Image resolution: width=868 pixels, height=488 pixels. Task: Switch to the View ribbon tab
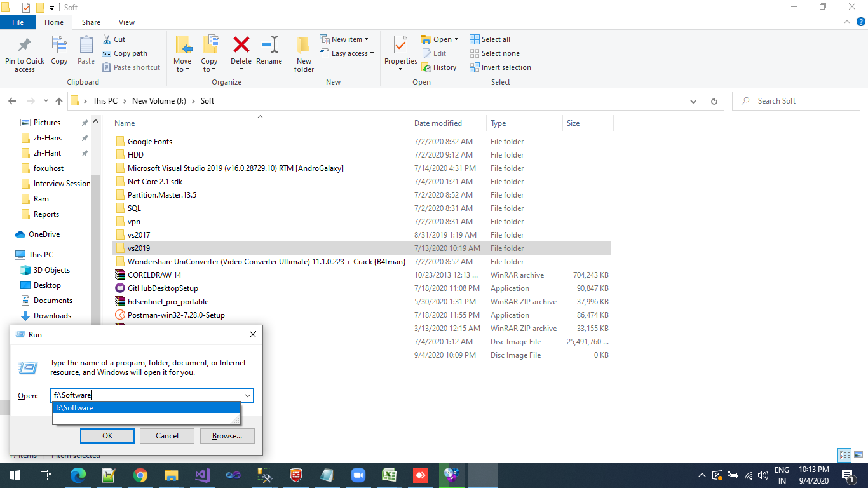point(126,22)
